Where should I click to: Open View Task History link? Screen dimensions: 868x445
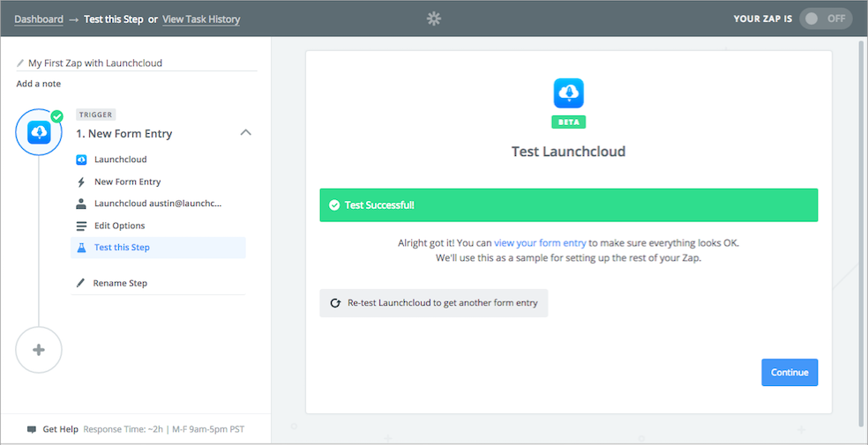click(x=201, y=19)
